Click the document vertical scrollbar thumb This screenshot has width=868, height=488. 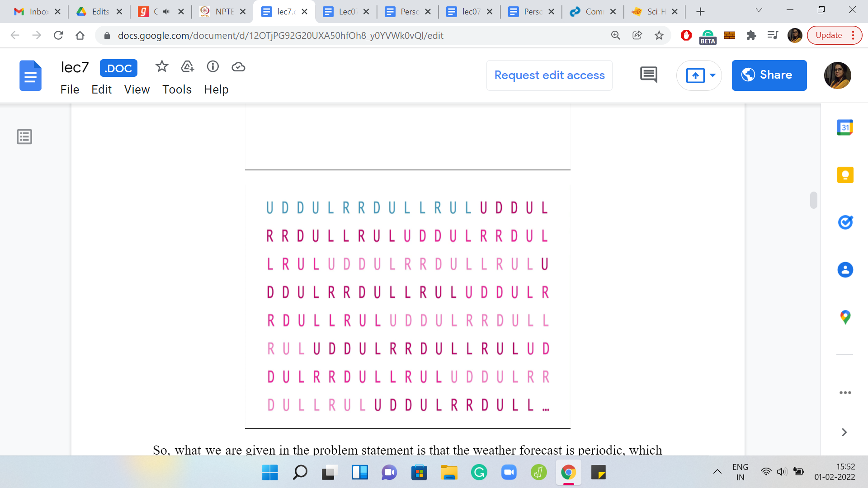coord(814,200)
